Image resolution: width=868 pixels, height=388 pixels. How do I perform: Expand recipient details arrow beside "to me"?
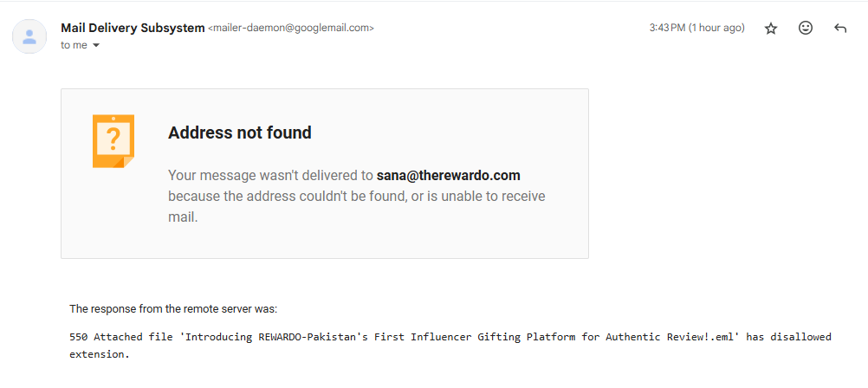96,46
